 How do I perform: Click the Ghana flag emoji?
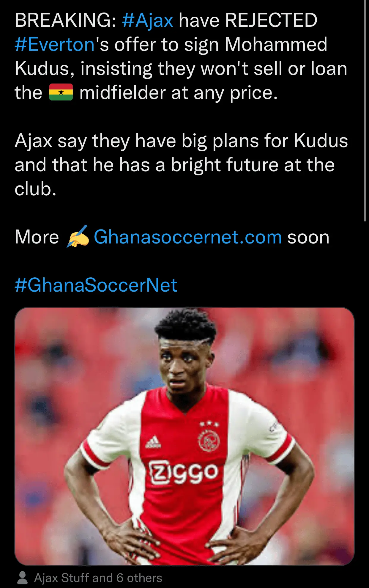(61, 92)
